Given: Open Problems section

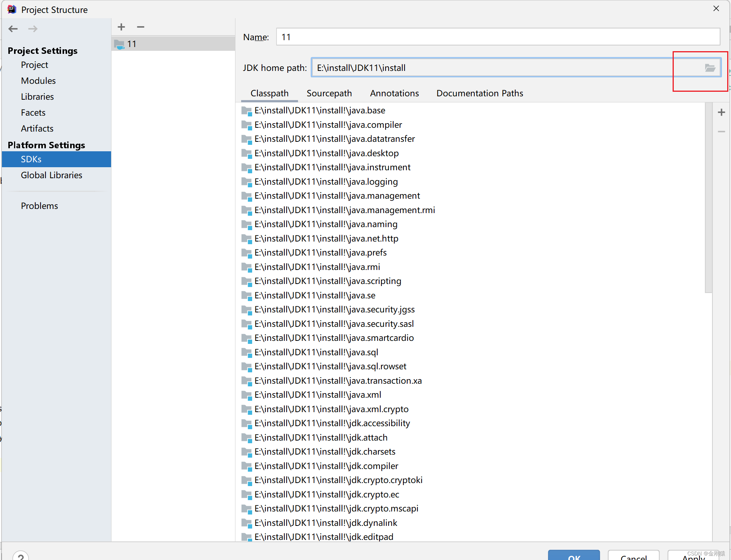Looking at the screenshot, I should coord(39,206).
